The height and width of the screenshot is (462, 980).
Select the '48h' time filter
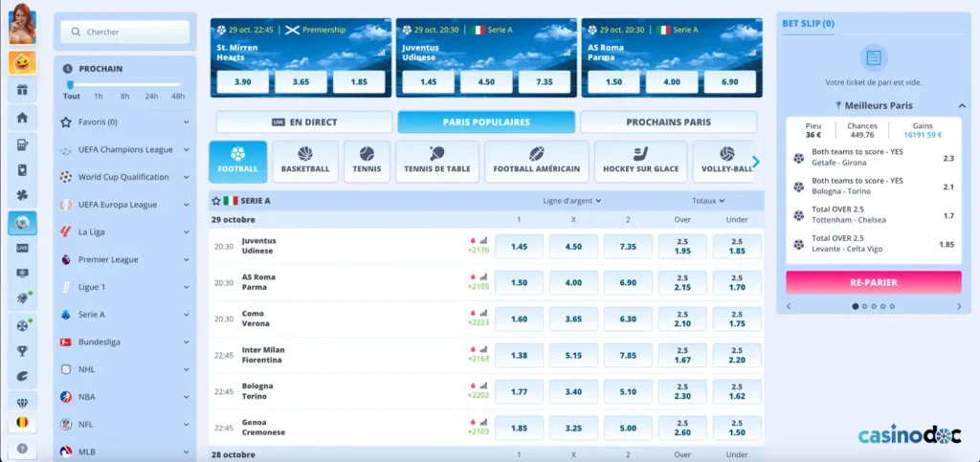click(178, 97)
